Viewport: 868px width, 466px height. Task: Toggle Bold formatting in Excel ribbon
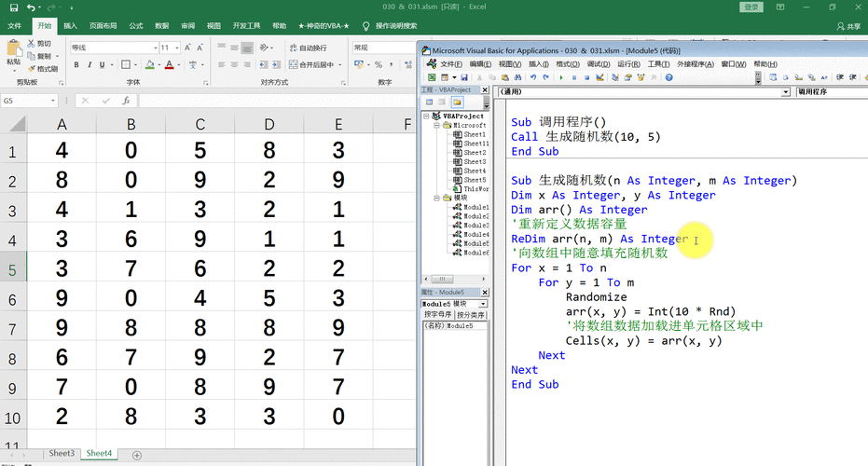tap(76, 64)
